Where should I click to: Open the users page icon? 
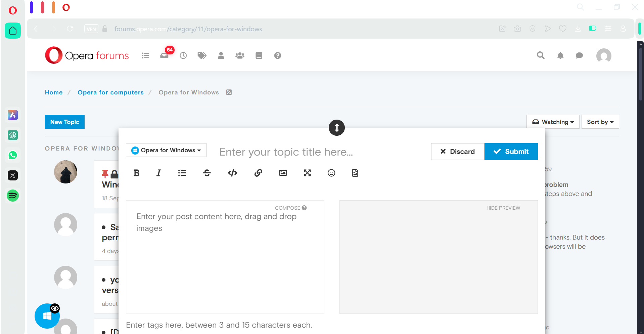point(221,55)
